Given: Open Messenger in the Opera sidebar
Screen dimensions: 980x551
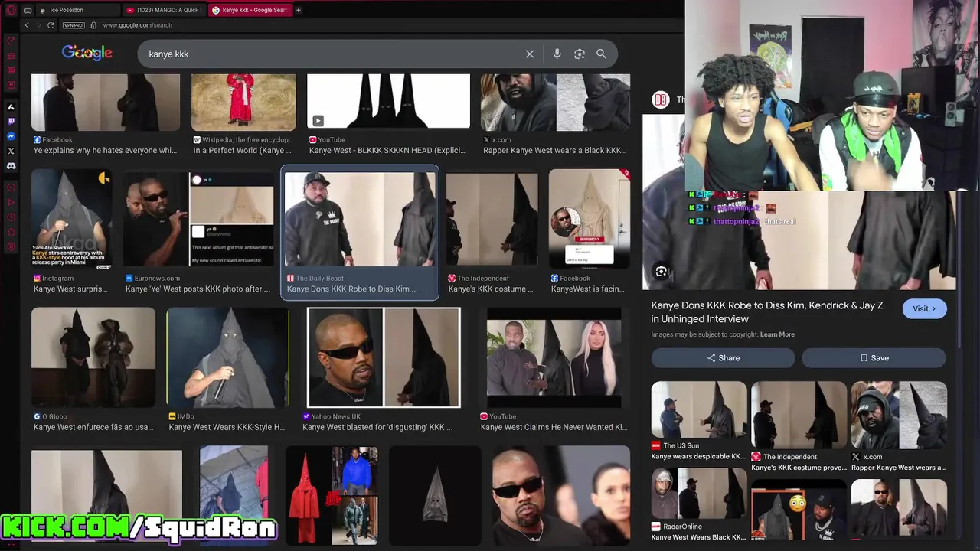Looking at the screenshot, I should pyautogui.click(x=11, y=136).
